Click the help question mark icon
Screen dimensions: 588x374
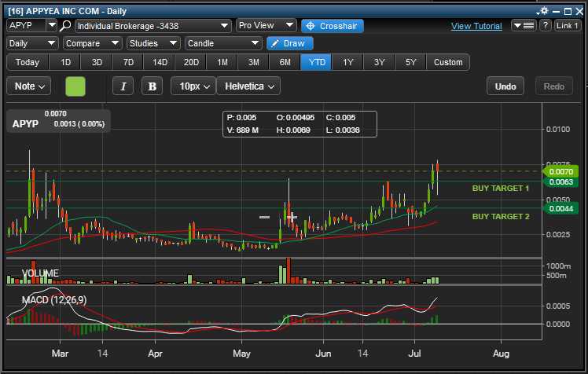click(546, 25)
